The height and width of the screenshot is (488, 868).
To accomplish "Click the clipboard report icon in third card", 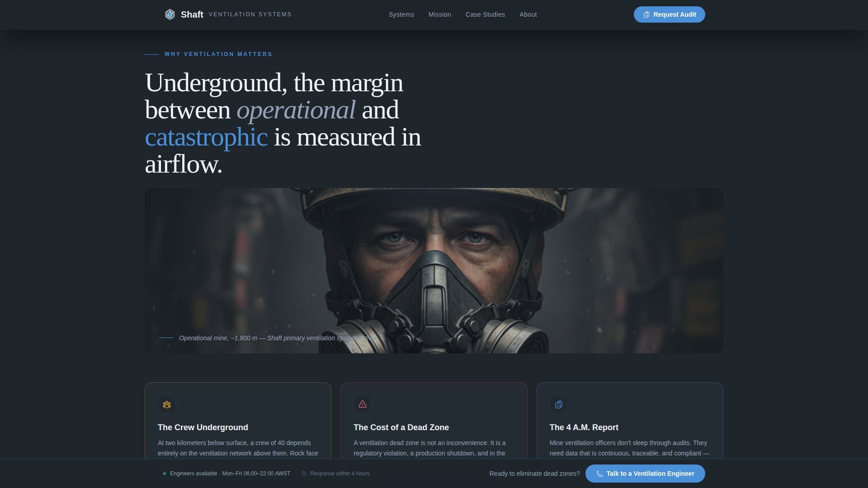I will coord(559,404).
